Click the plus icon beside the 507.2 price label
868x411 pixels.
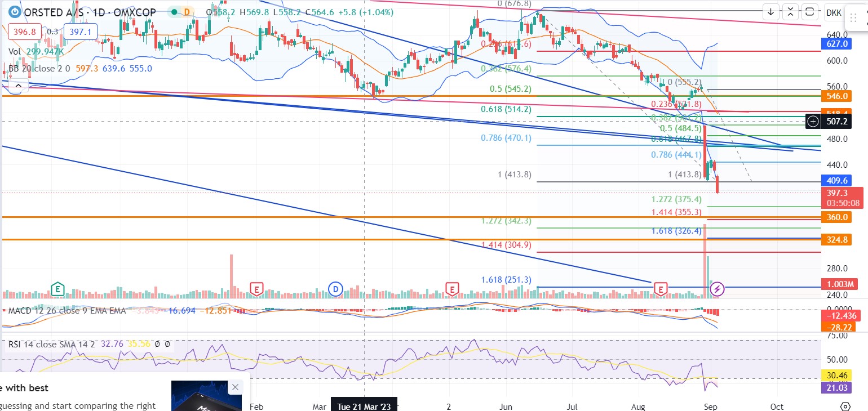[x=813, y=121]
